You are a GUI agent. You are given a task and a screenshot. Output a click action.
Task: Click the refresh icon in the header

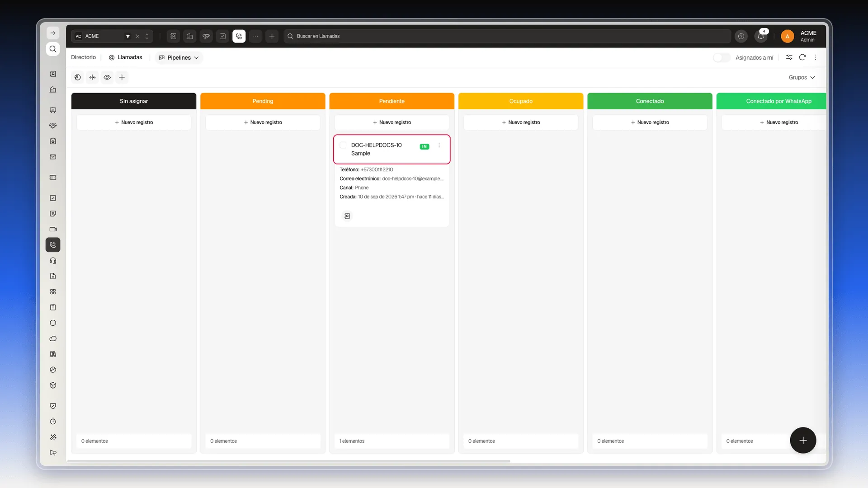tap(802, 57)
